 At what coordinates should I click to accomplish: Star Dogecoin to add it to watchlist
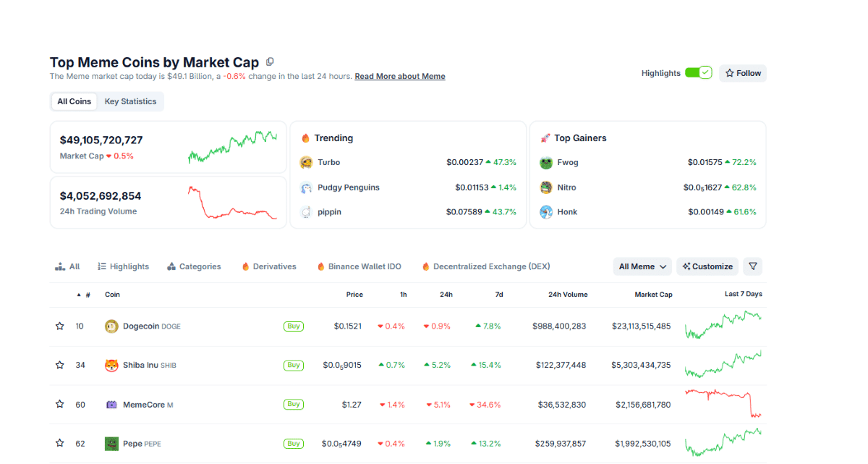[59, 326]
